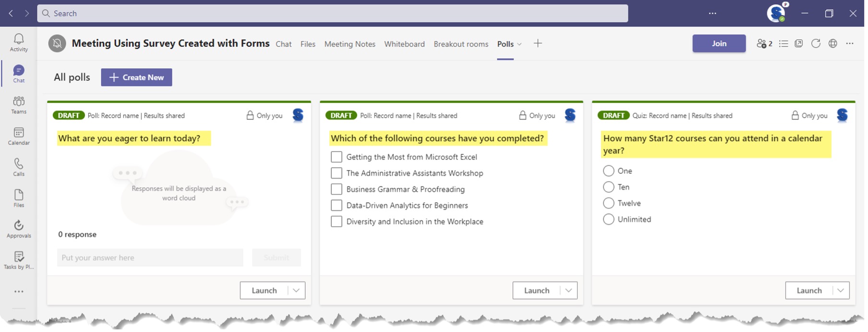Open Chat in the sidebar
Viewport: 868px width, 332px height.
point(19,74)
